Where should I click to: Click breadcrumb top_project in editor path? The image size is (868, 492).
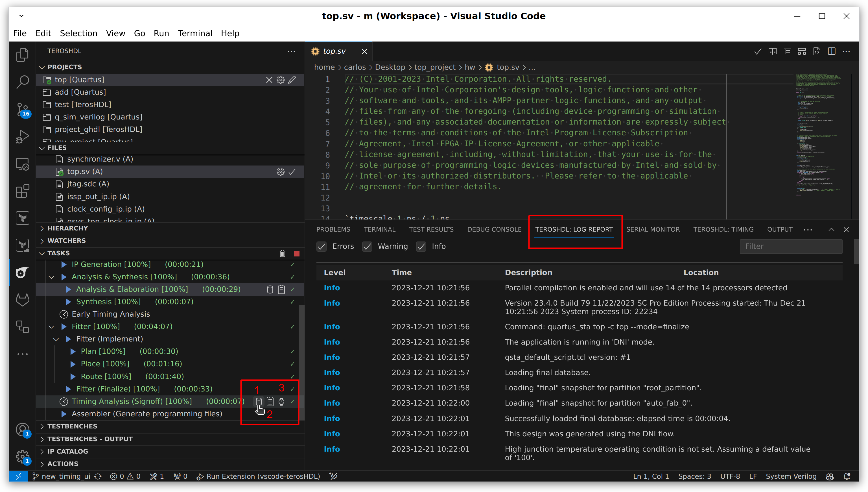pos(434,67)
